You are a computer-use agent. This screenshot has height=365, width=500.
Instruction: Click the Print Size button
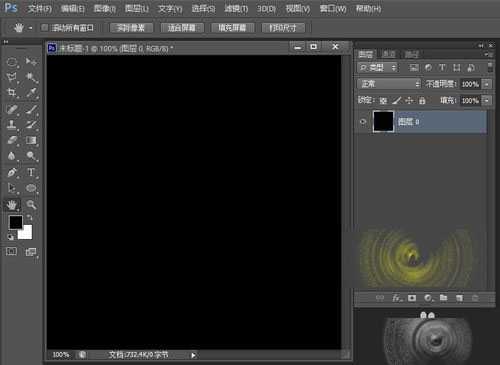pos(283,28)
